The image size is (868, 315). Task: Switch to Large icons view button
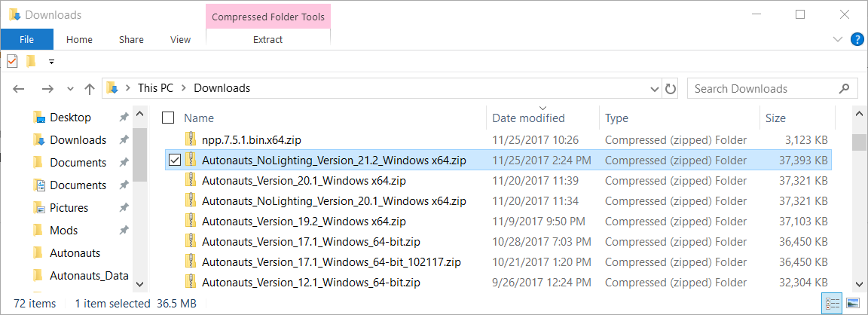(853, 304)
